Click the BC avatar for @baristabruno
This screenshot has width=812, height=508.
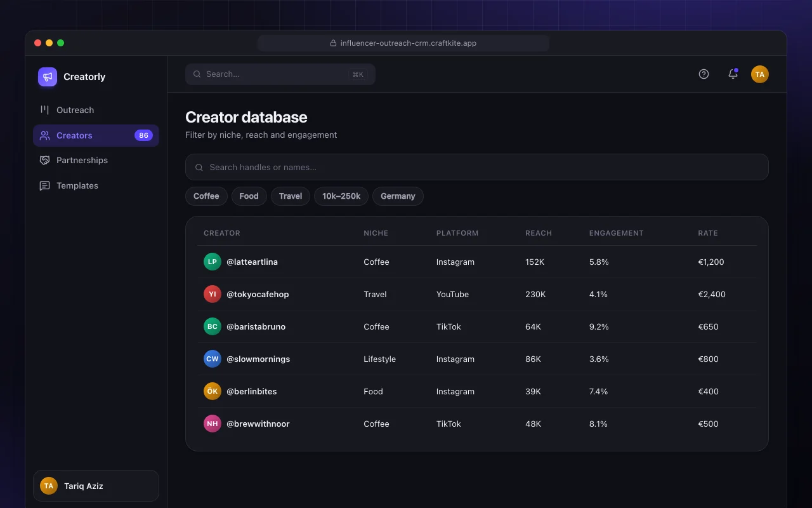213,326
